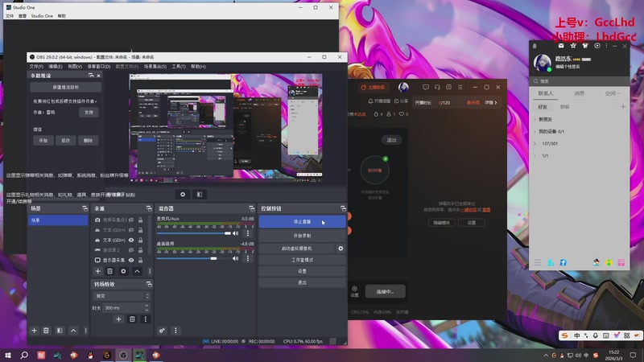The image size is (644, 362).
Task: Add a new scene in Scenes panel
Action: coord(34,331)
